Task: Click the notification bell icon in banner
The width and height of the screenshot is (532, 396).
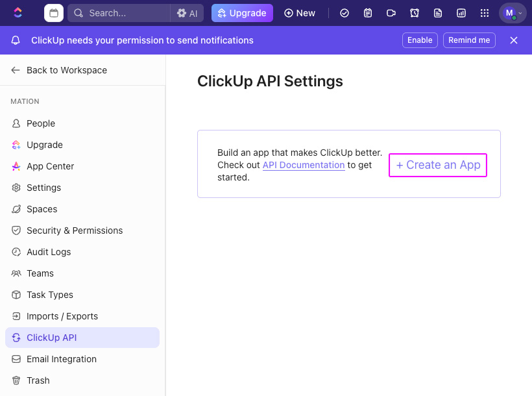Action: pos(16,40)
